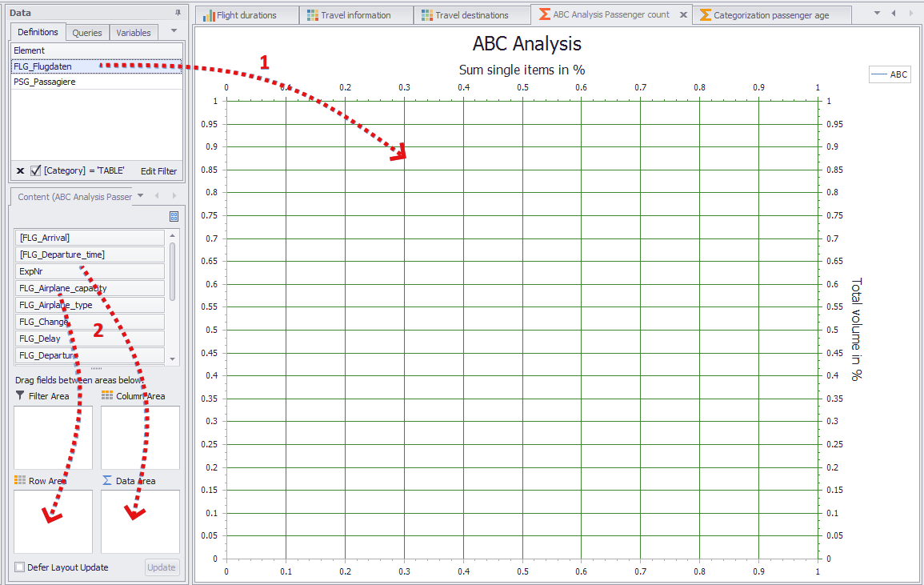Select the FLG_Airplane_type field
This screenshot has height=585, width=924.
(90, 305)
